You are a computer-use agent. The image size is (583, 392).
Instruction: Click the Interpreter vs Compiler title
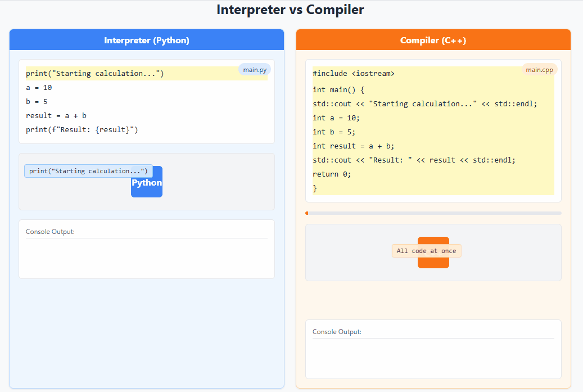pos(290,10)
